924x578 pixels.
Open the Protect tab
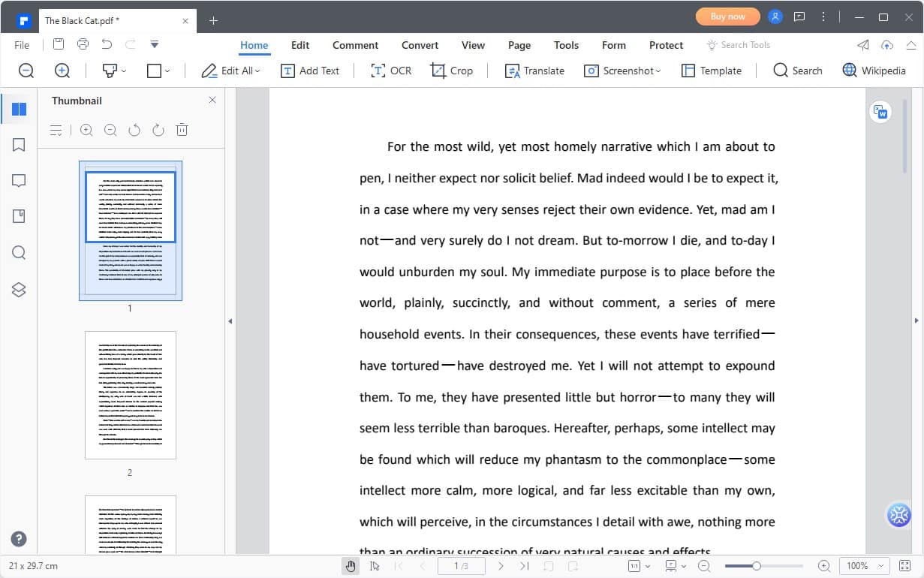click(666, 45)
